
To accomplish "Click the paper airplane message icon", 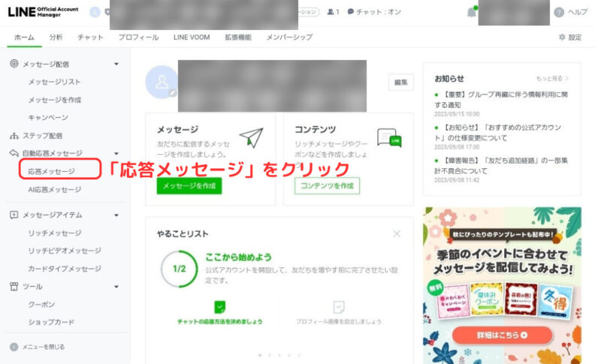I will pos(252,138).
